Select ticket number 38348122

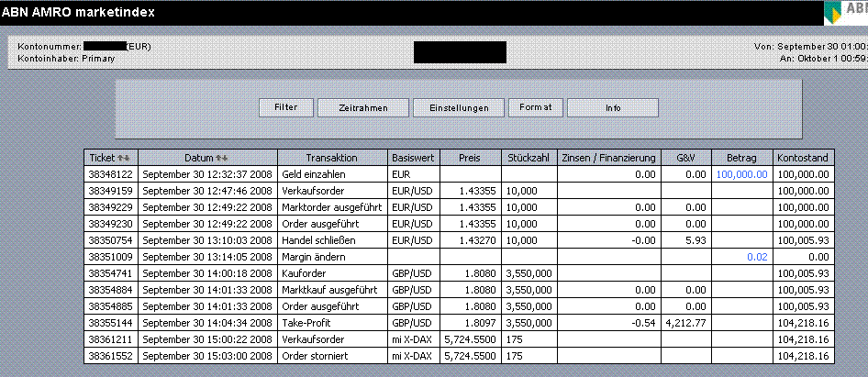110,173
